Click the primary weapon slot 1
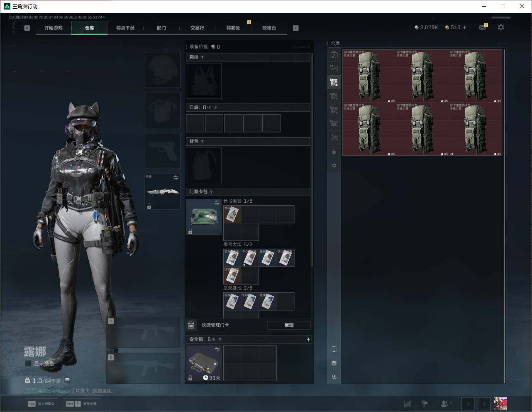532x412 pixels. 144,333
